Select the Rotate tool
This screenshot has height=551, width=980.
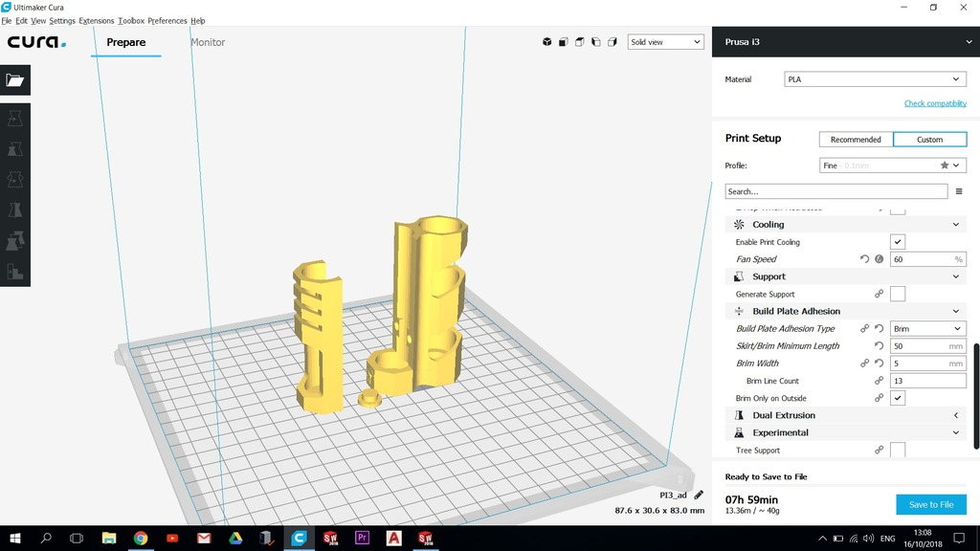(14, 179)
